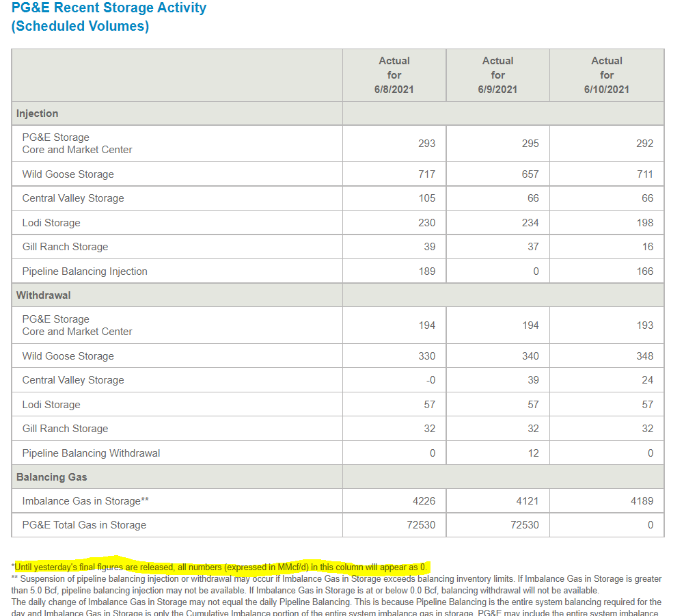Viewport: 684px width, 616px height.
Task: Select the 'Actual for 6/10/2021' column header
Action: pyautogui.click(x=607, y=75)
